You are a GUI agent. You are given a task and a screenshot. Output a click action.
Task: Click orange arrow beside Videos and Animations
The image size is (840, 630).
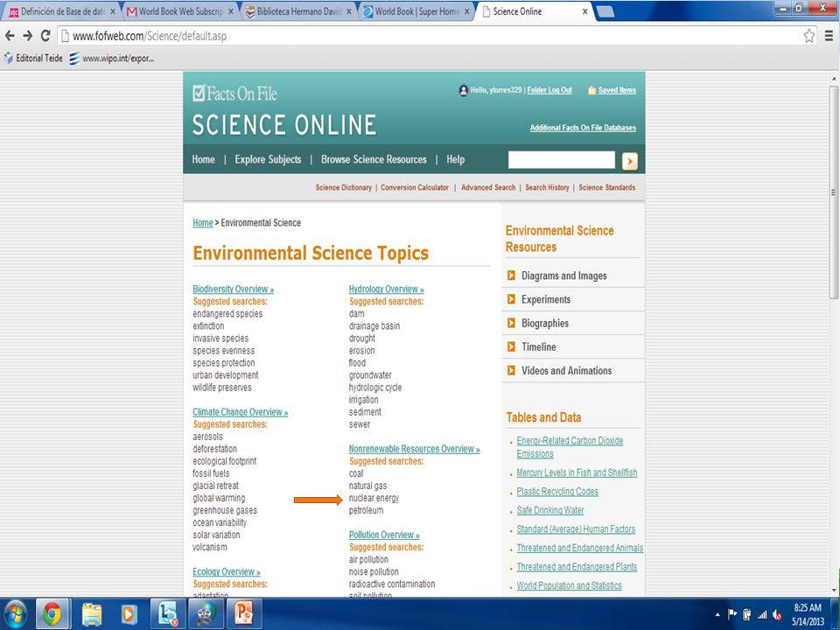[x=511, y=370]
